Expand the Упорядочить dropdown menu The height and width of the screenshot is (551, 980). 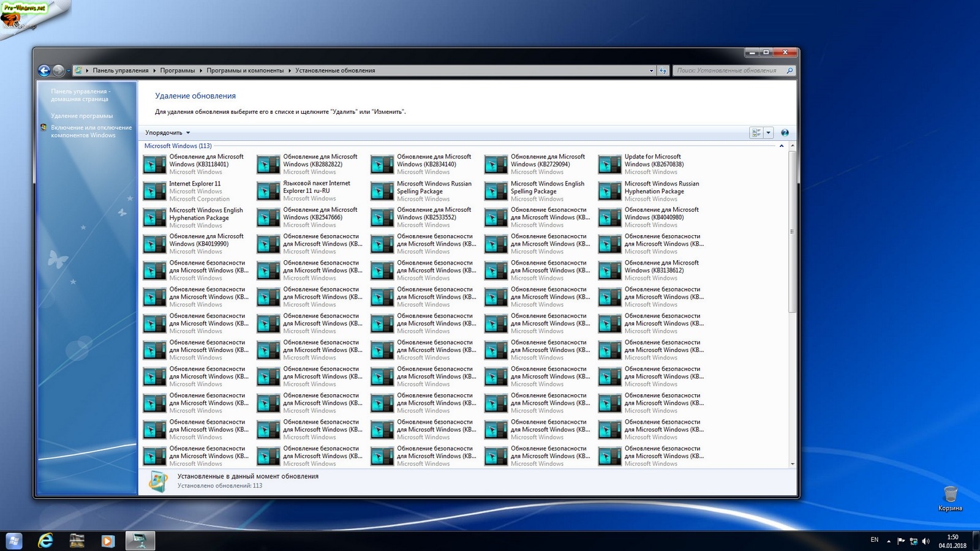coord(167,133)
